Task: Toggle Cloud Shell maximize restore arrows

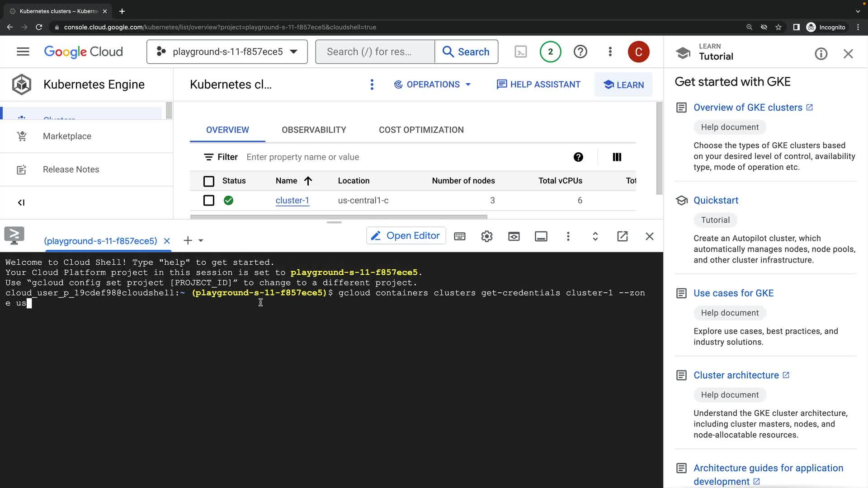Action: tap(595, 236)
